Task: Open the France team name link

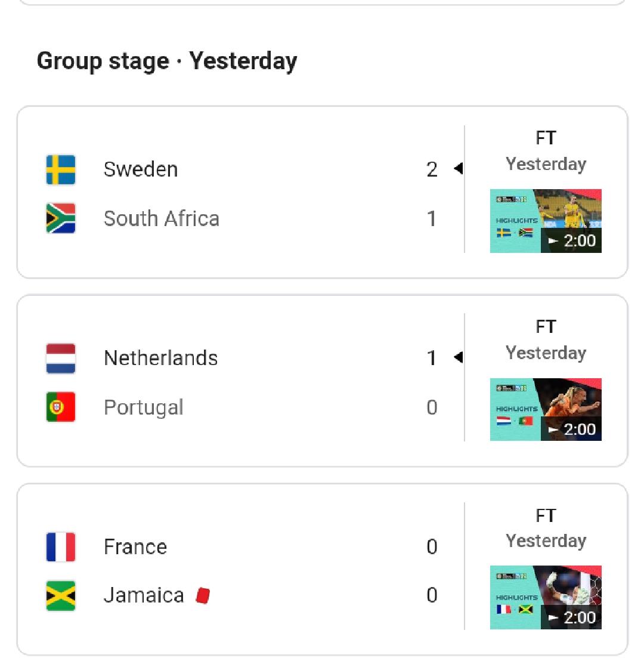Action: [x=135, y=547]
